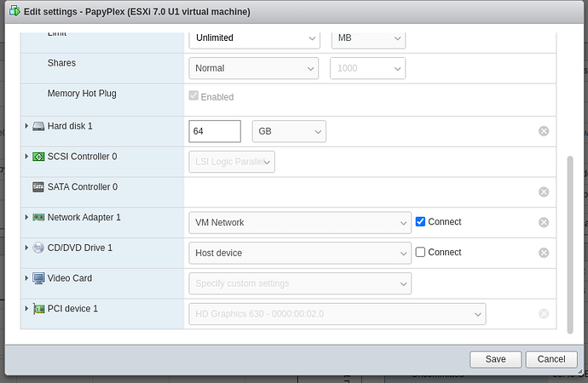Click the SCSI Controller 0 label
588x383 pixels.
[82, 157]
